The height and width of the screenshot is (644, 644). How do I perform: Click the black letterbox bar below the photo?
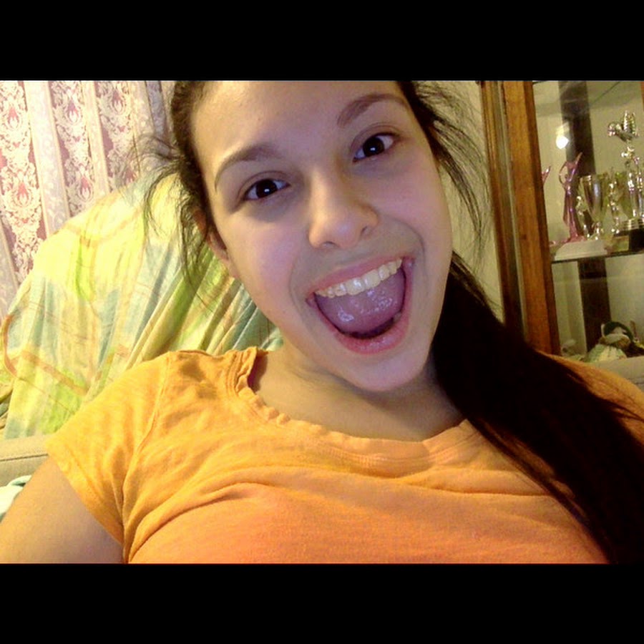pyautogui.click(x=322, y=603)
